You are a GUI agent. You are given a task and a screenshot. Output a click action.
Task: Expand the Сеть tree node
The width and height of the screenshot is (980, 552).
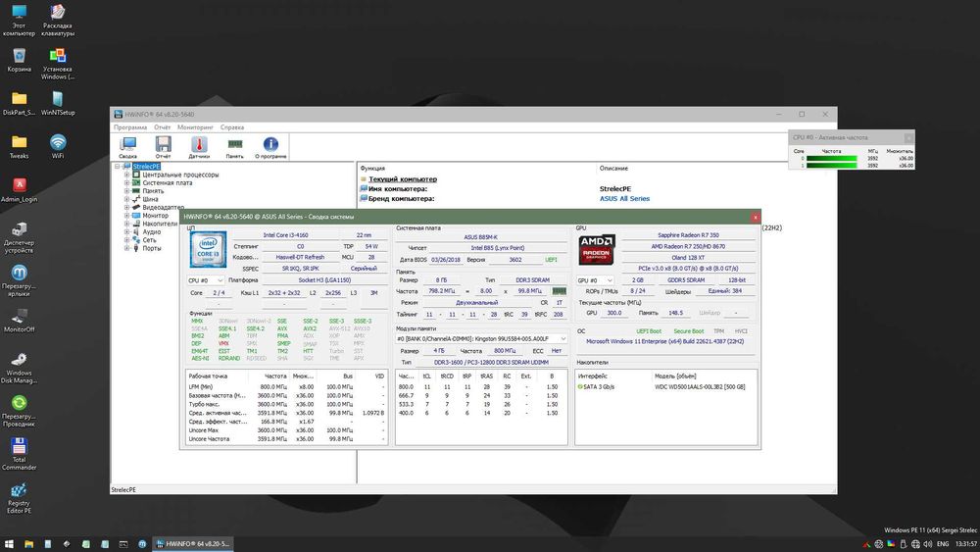point(126,239)
